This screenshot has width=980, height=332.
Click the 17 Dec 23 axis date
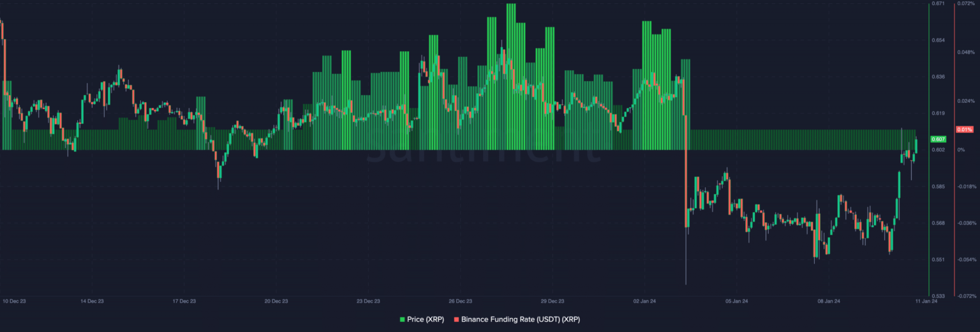click(184, 301)
